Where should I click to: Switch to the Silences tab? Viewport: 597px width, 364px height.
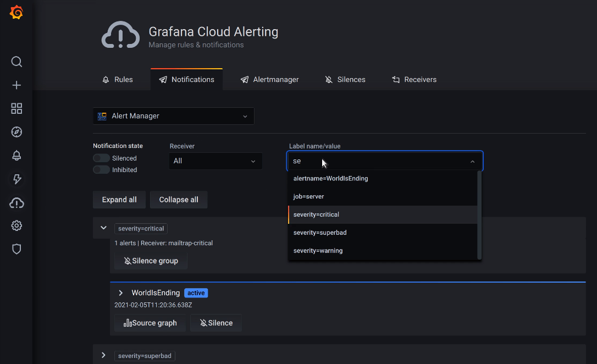pos(345,79)
